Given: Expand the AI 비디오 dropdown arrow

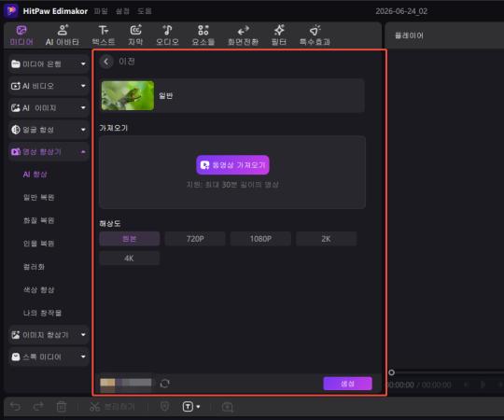Looking at the screenshot, I should pos(83,86).
